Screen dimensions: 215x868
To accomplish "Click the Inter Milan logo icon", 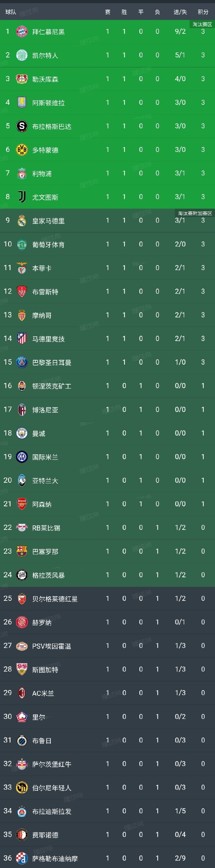I will [x=22, y=456].
